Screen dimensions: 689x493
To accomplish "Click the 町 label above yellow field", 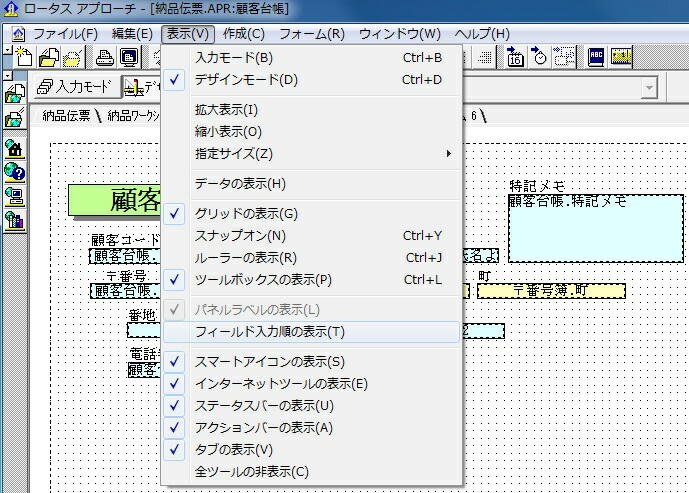I will point(484,276).
